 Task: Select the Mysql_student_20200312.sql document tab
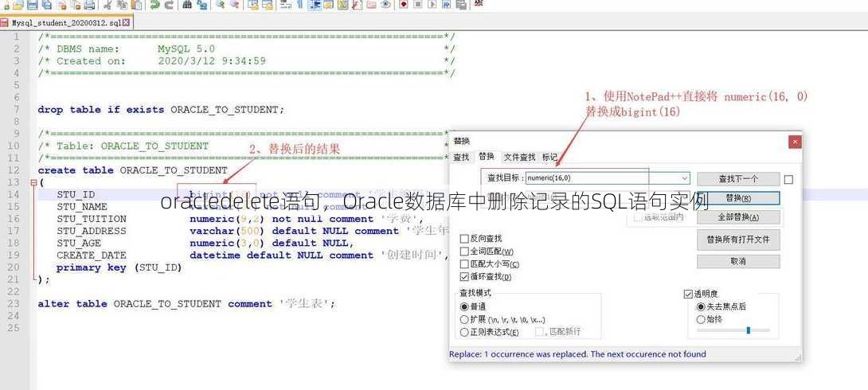click(66, 23)
